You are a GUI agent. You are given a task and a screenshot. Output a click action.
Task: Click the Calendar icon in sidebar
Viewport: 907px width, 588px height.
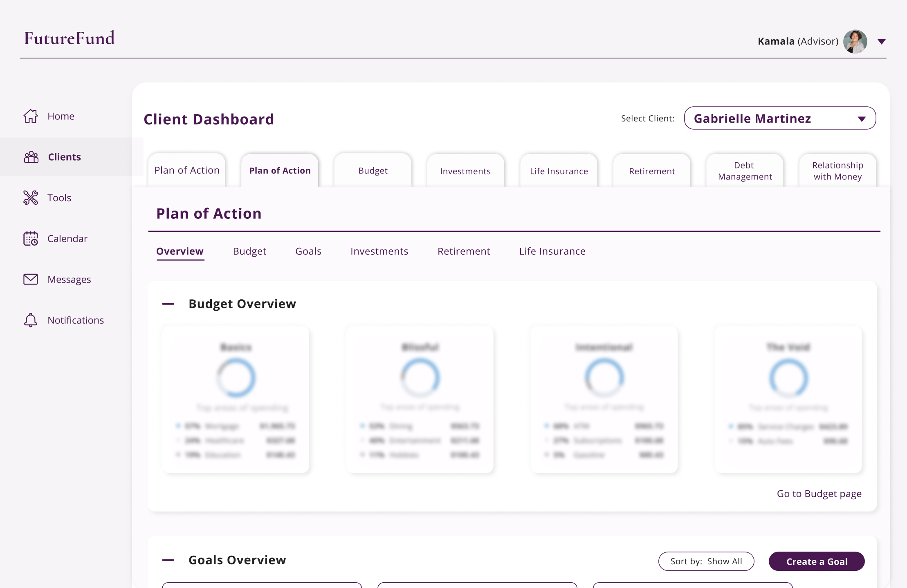coord(31,239)
